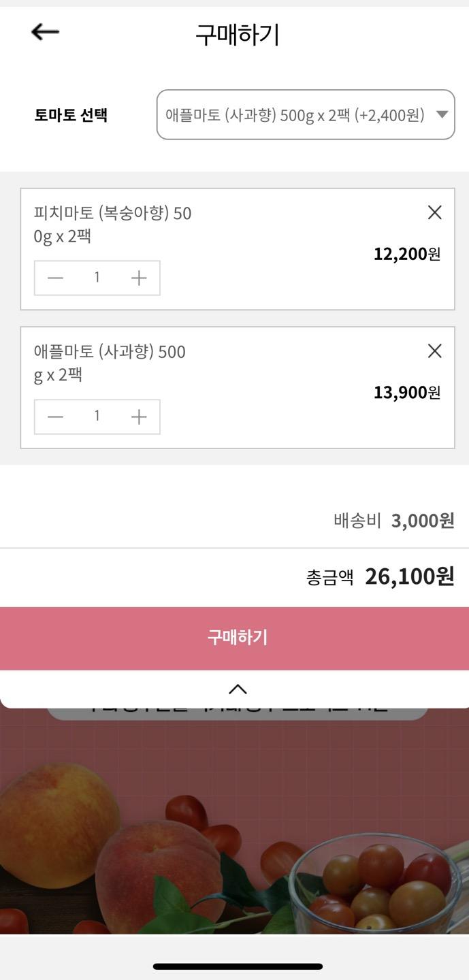Increase 피치마토 quantity with plus icon
Viewport: 469px width, 980px height.
pyautogui.click(x=139, y=278)
